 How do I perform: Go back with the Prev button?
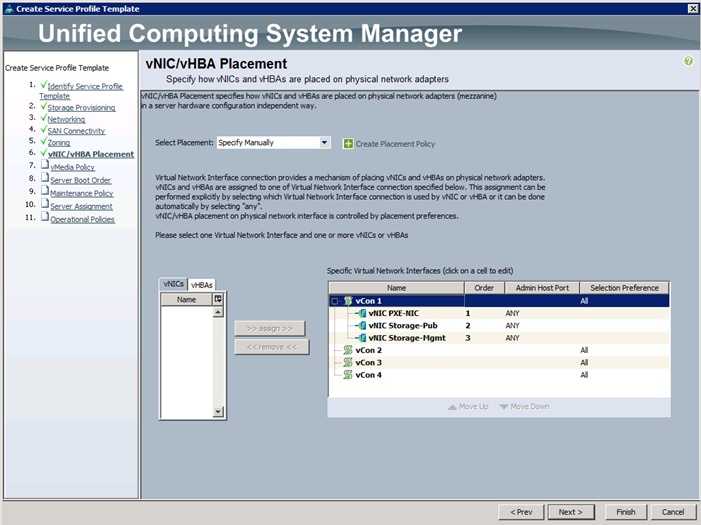click(521, 512)
